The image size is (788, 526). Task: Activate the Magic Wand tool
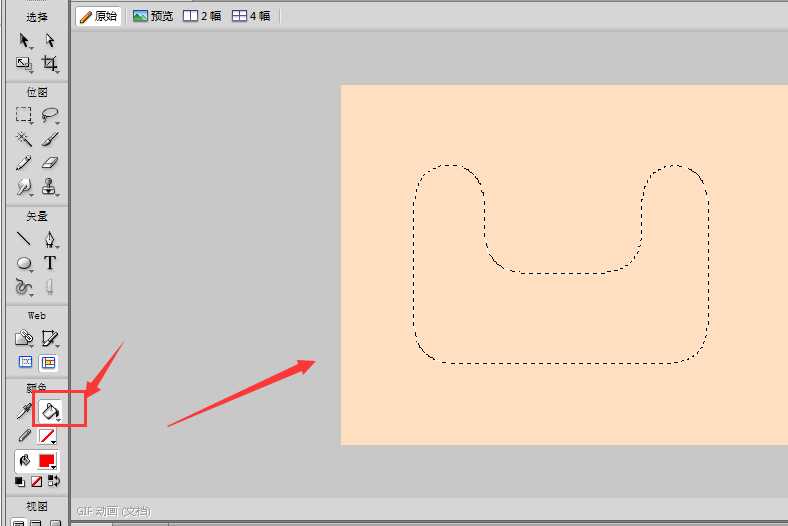24,139
